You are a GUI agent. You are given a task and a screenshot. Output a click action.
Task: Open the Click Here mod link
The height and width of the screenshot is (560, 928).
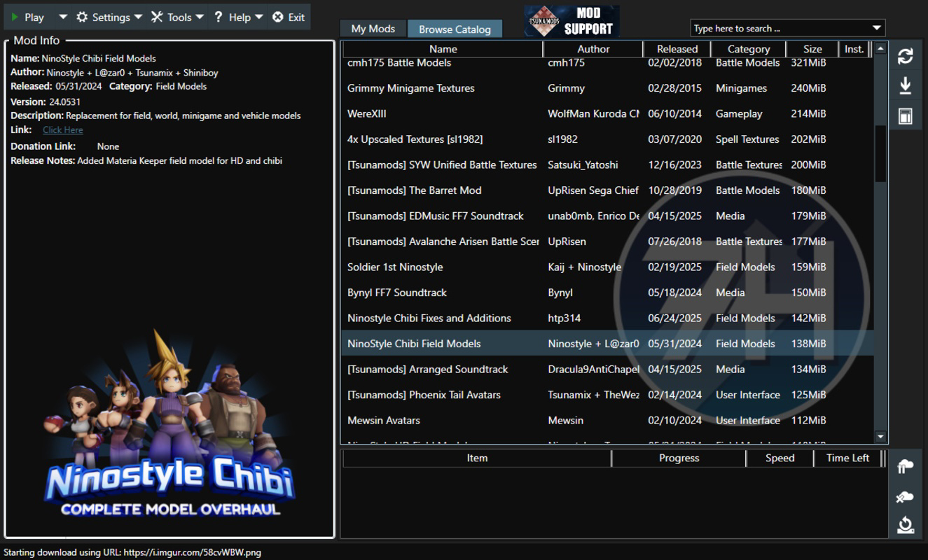point(62,130)
